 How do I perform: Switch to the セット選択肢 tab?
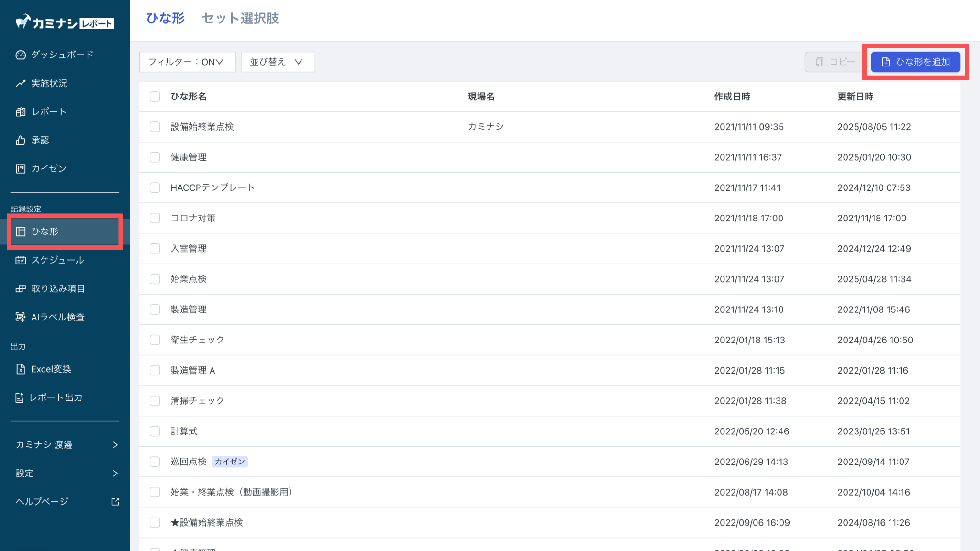[x=240, y=19]
